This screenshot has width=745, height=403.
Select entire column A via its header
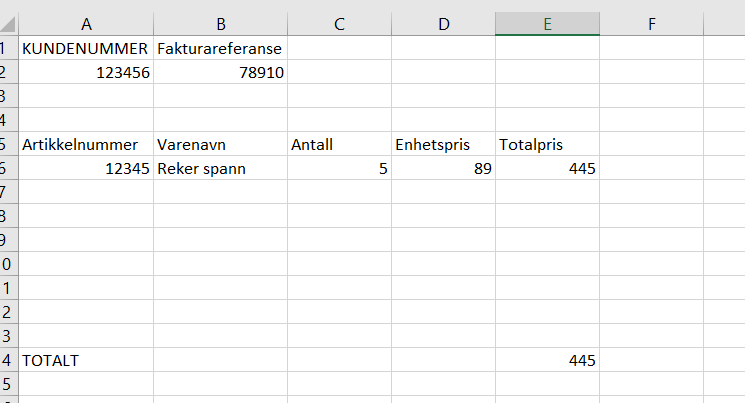86,24
